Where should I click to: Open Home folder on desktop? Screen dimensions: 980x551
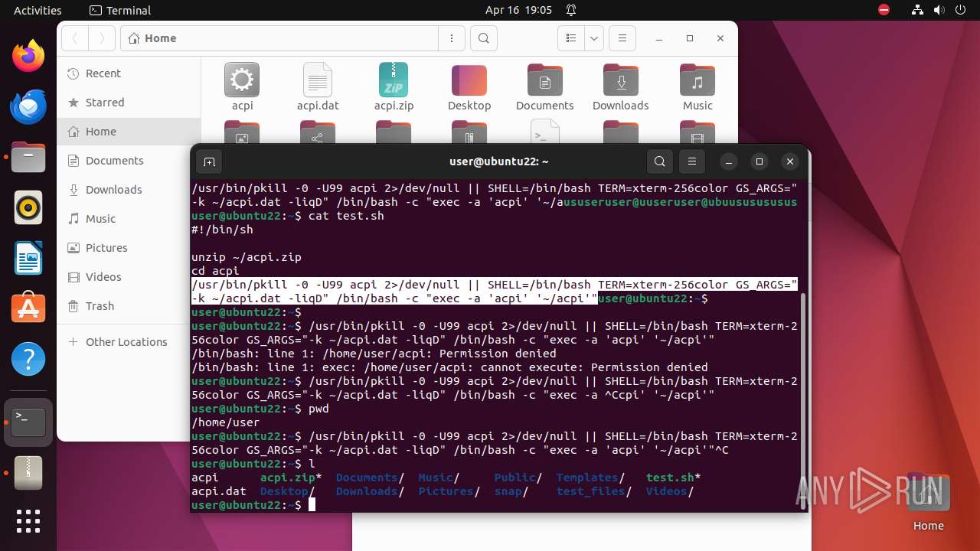coord(928,502)
